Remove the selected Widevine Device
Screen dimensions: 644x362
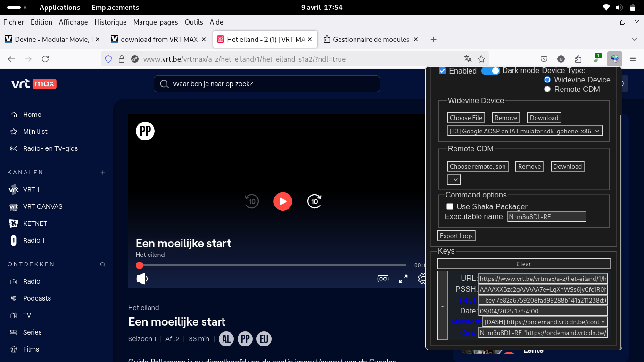[x=506, y=118]
